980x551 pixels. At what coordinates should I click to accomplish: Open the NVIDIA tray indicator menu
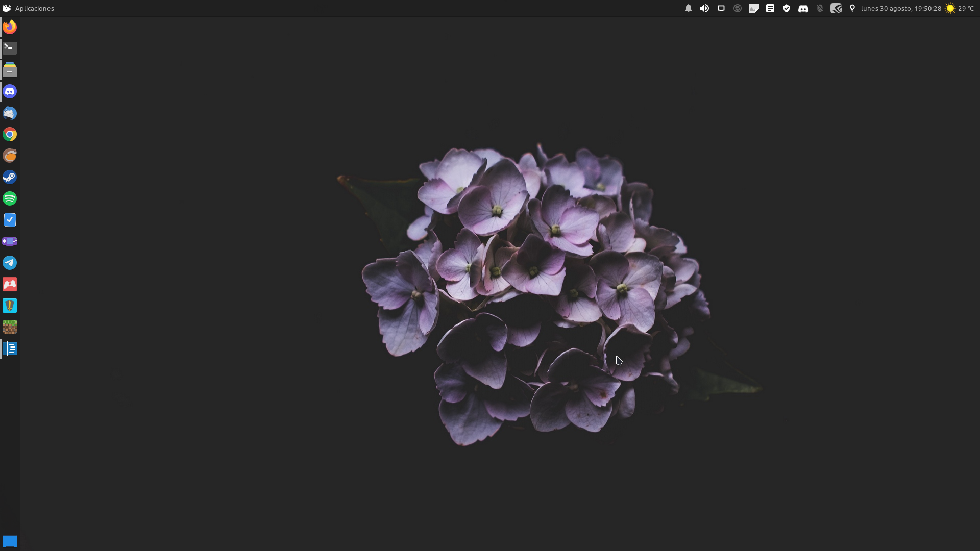[836, 8]
